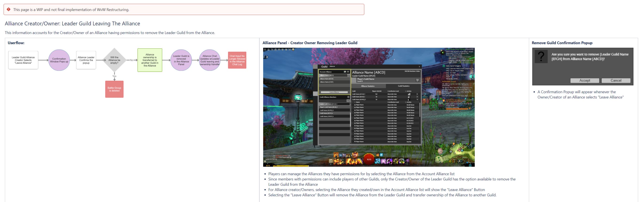Image resolution: width=644 pixels, height=202 pixels.
Task: Click the first orange weapon skill on the skill bar
Action: click(x=337, y=161)
